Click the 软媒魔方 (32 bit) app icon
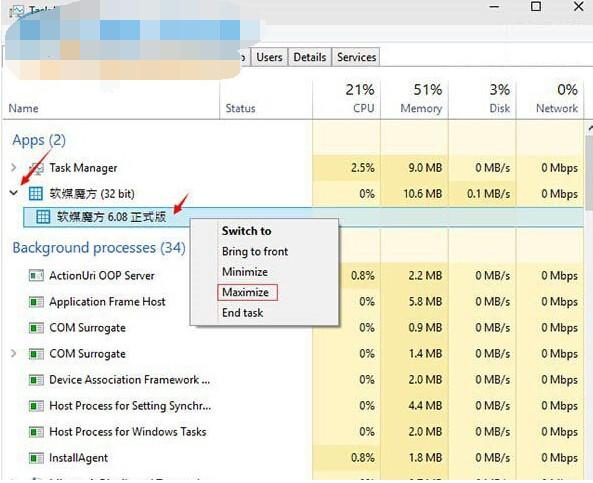 pos(36,194)
